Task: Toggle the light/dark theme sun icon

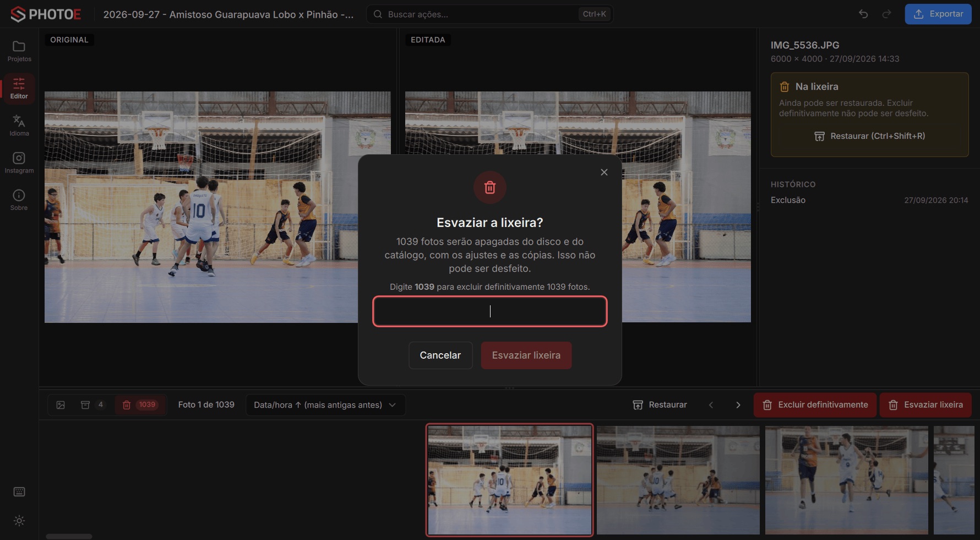Action: pos(19,521)
